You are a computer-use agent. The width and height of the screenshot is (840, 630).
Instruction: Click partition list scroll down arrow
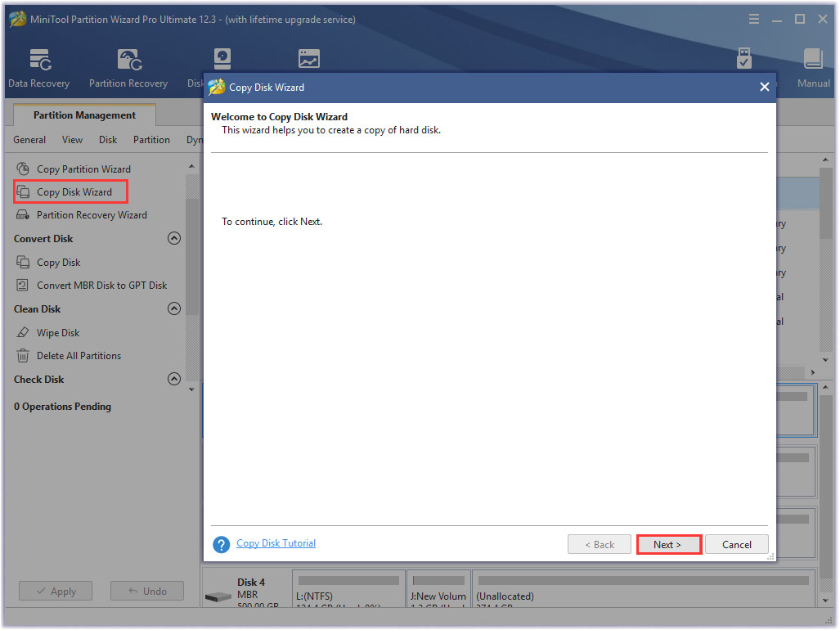point(825,360)
